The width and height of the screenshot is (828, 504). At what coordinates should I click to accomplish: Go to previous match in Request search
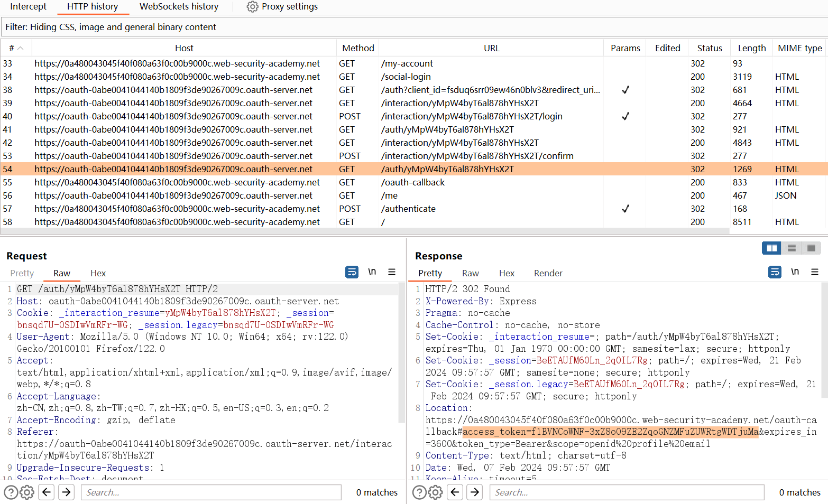[47, 492]
